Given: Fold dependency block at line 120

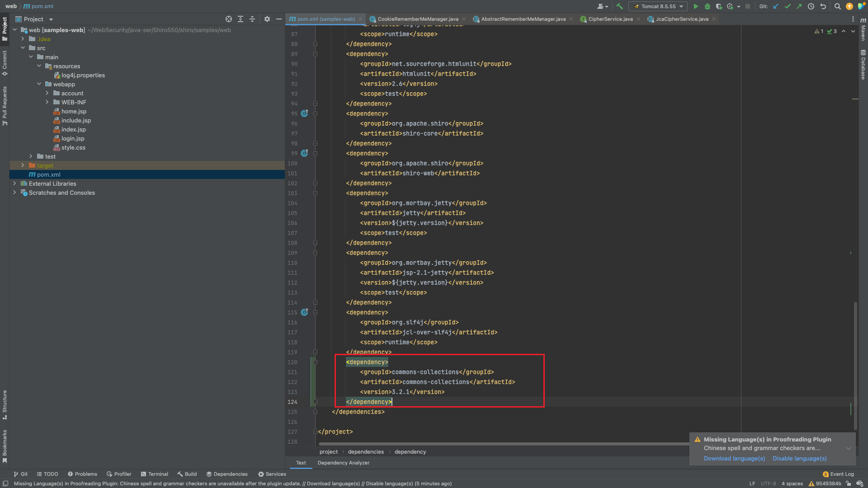Looking at the screenshot, I should point(315,362).
